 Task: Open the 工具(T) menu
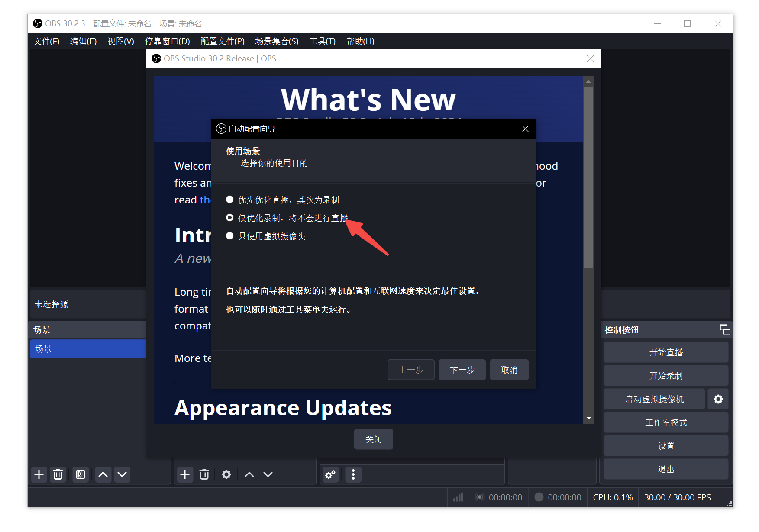coord(323,41)
